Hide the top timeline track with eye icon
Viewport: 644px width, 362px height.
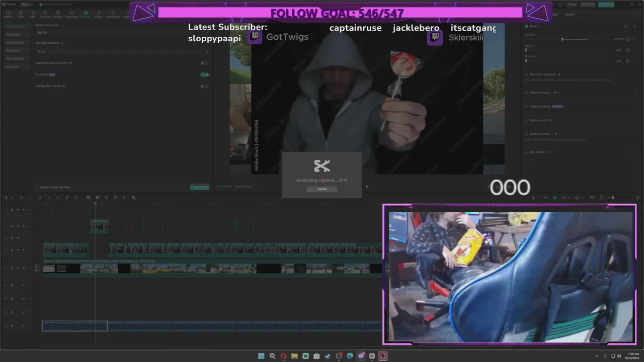click(x=18, y=210)
